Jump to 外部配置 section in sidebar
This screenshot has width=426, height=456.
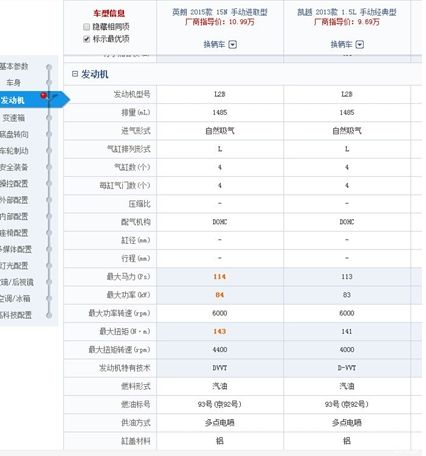pos(14,200)
